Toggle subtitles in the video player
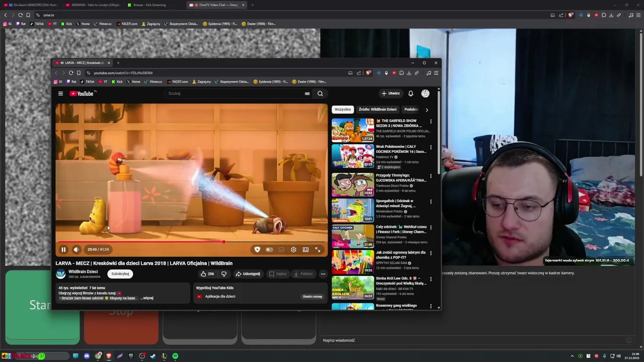Image resolution: width=644 pixels, height=362 pixels. pos(281,249)
